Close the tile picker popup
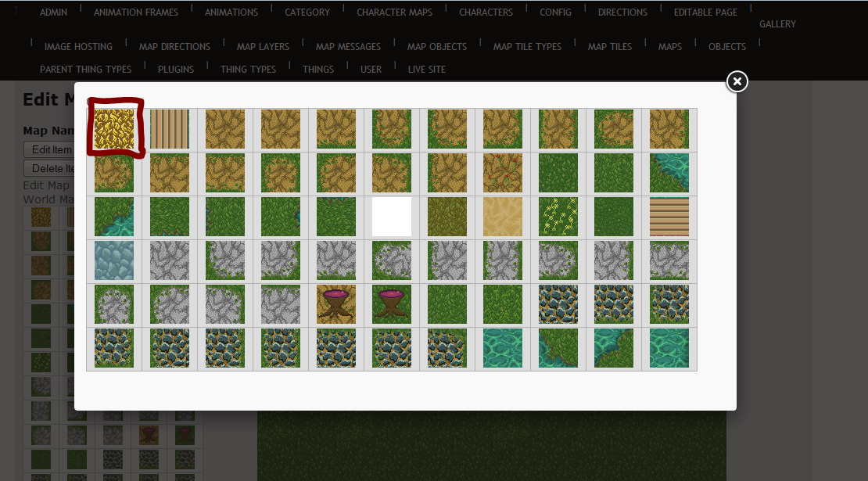Screen dimensions: 868x481 [737, 81]
